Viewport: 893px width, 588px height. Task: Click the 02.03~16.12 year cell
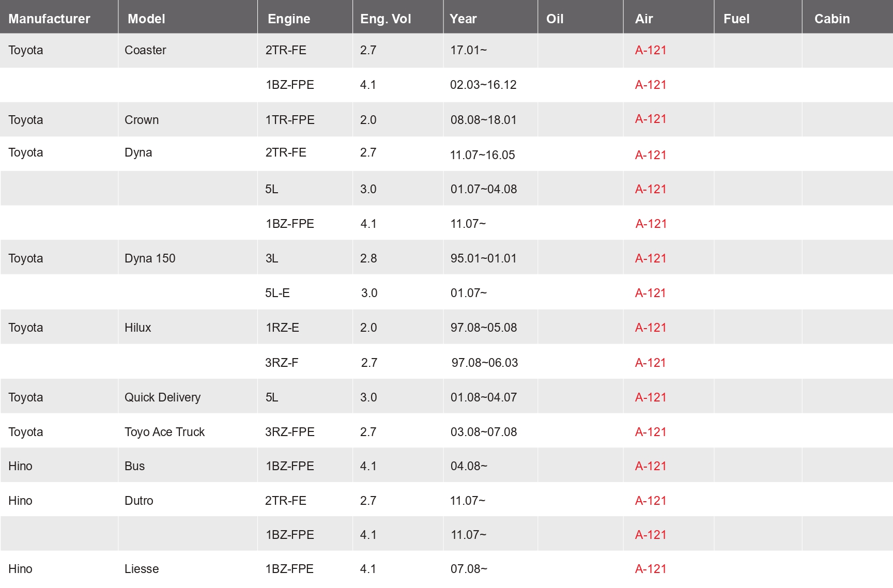coord(483,85)
